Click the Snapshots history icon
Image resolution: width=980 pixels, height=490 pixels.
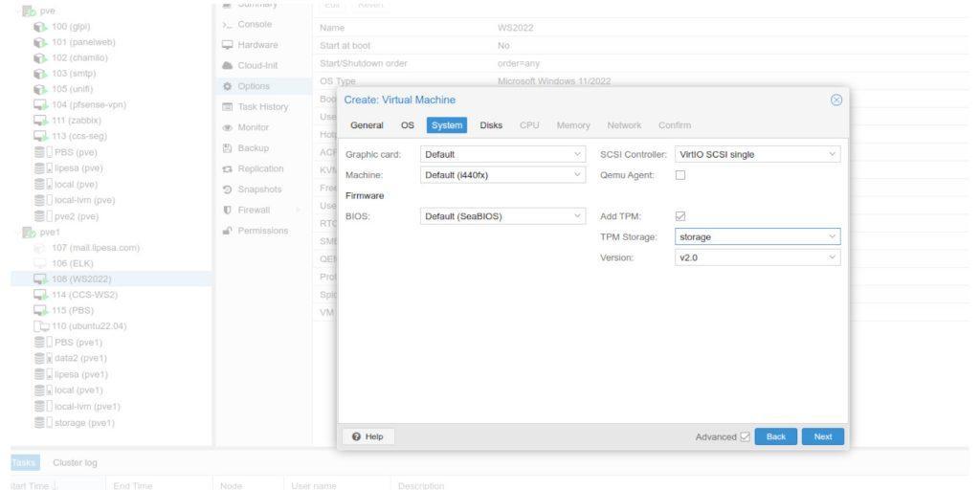click(x=228, y=189)
